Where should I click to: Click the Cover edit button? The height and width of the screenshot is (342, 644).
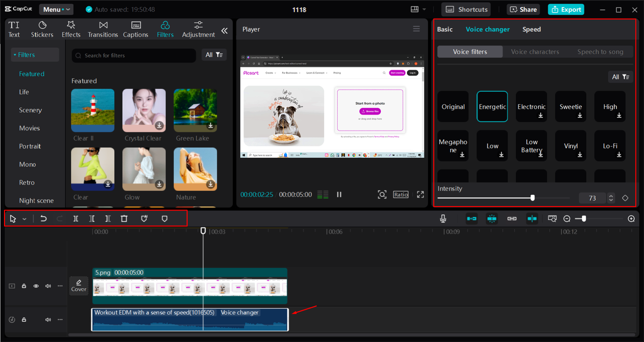pyautogui.click(x=78, y=286)
